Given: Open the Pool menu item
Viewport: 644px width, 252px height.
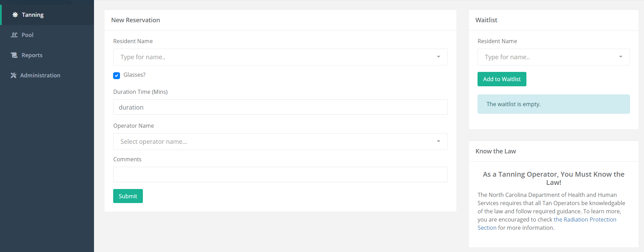Looking at the screenshot, I should (x=27, y=35).
